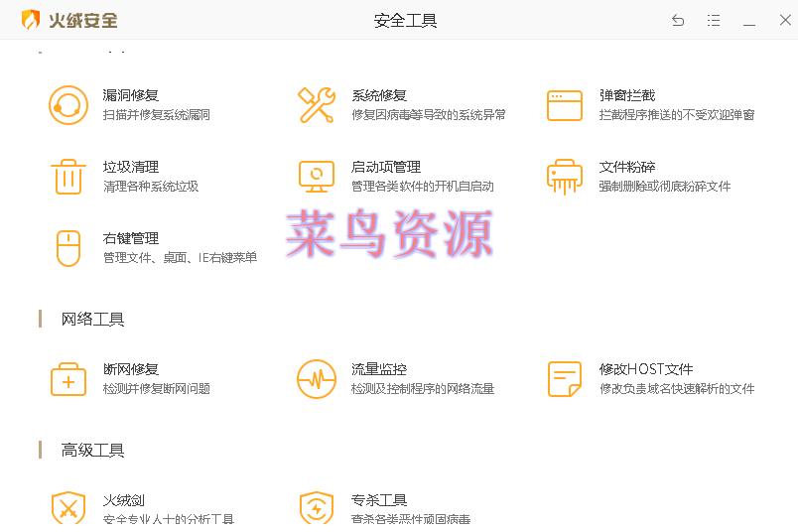Click description 检测及控制程序的网络流量
798x532 pixels.
pos(423,389)
